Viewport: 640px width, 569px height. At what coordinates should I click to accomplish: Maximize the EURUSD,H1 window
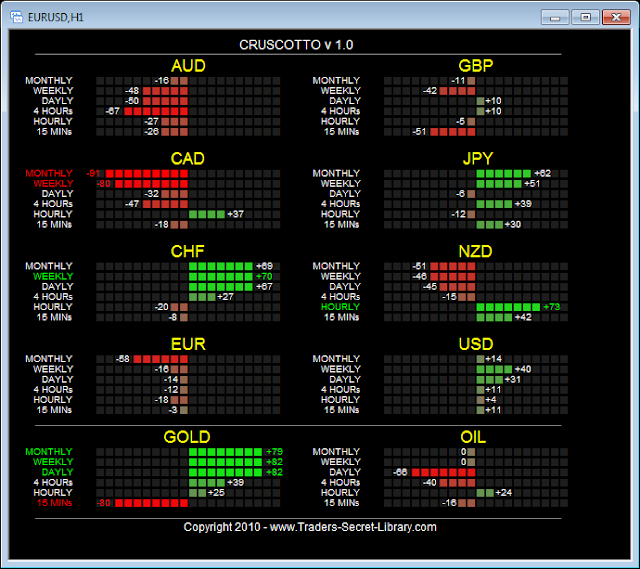pos(585,18)
